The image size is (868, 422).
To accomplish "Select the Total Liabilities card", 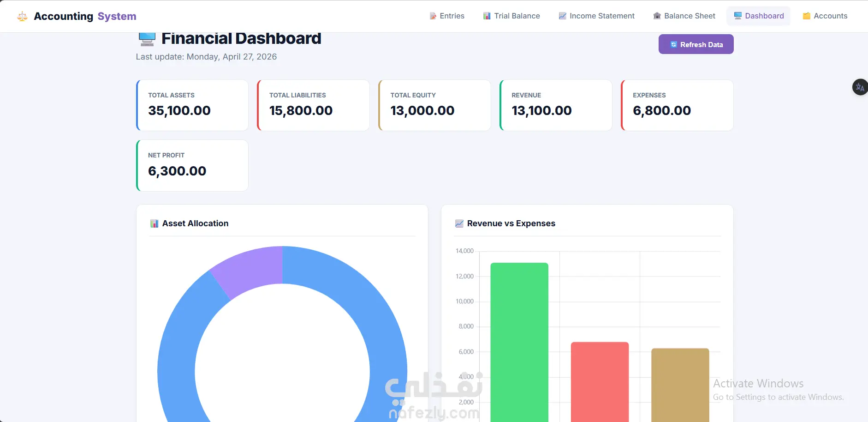I will [x=314, y=105].
